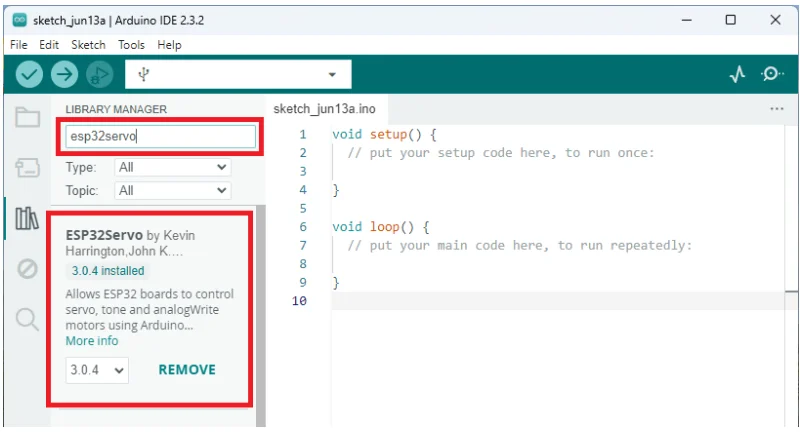Start debugging with the Debug icon
The width and height of the screenshot is (800, 433).
98,74
